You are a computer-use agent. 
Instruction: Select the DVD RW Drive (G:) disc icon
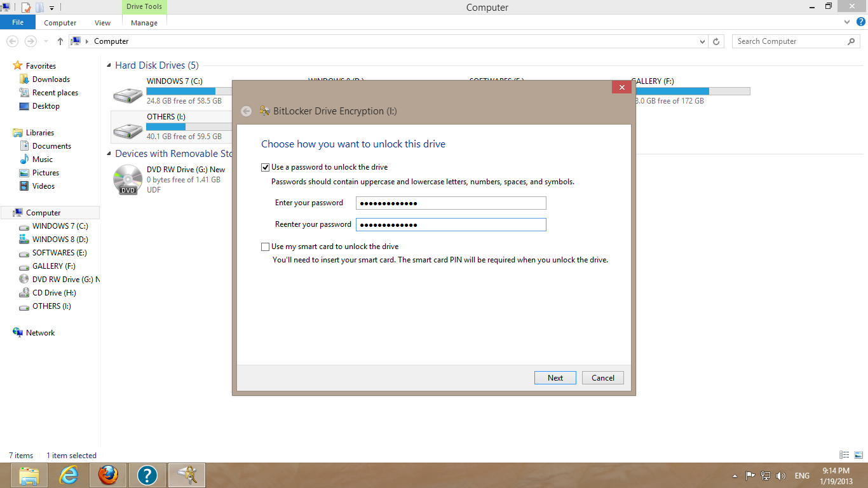click(x=128, y=180)
